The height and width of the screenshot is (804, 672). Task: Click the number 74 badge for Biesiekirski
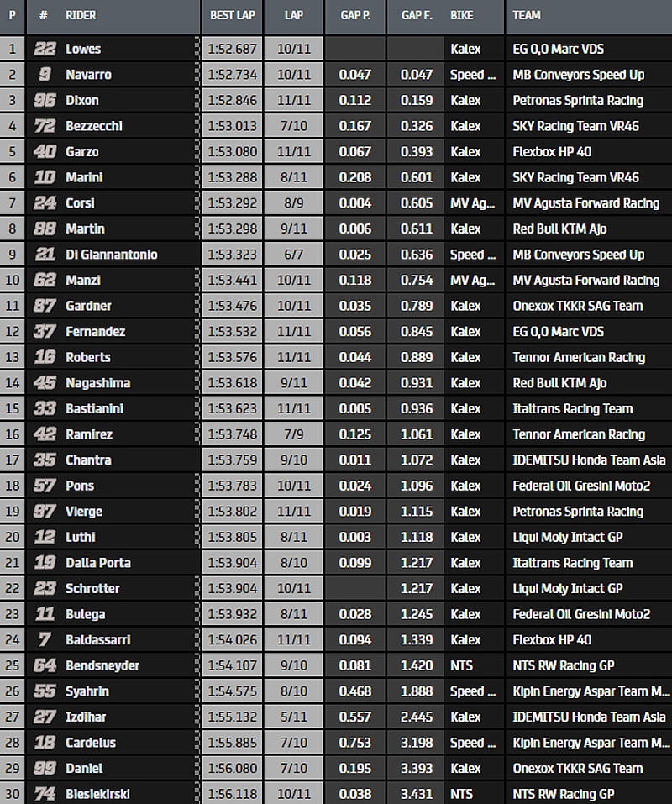pyautogui.click(x=45, y=794)
